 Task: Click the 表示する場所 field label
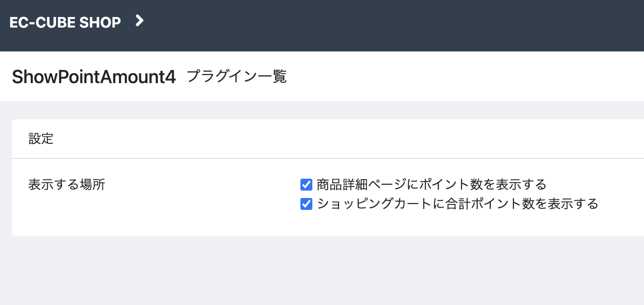click(x=67, y=185)
